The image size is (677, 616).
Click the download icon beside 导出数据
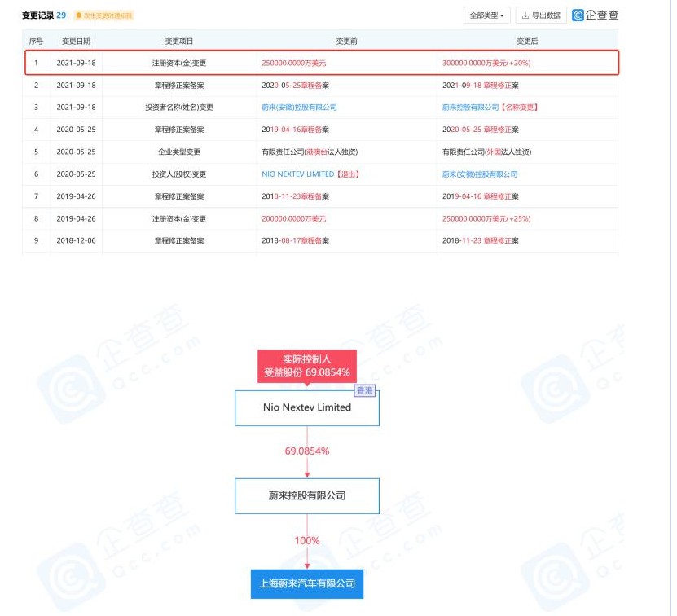click(x=525, y=15)
